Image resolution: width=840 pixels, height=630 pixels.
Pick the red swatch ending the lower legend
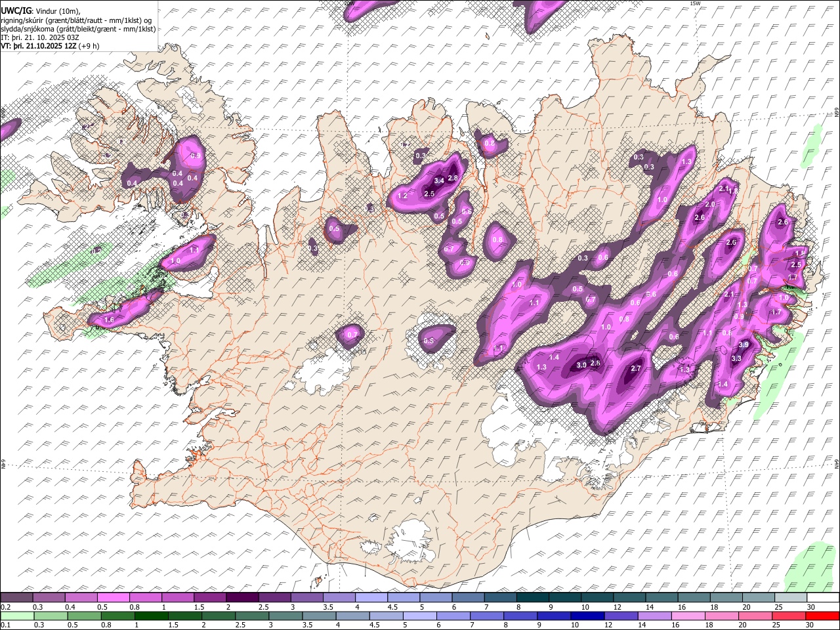(x=822, y=616)
